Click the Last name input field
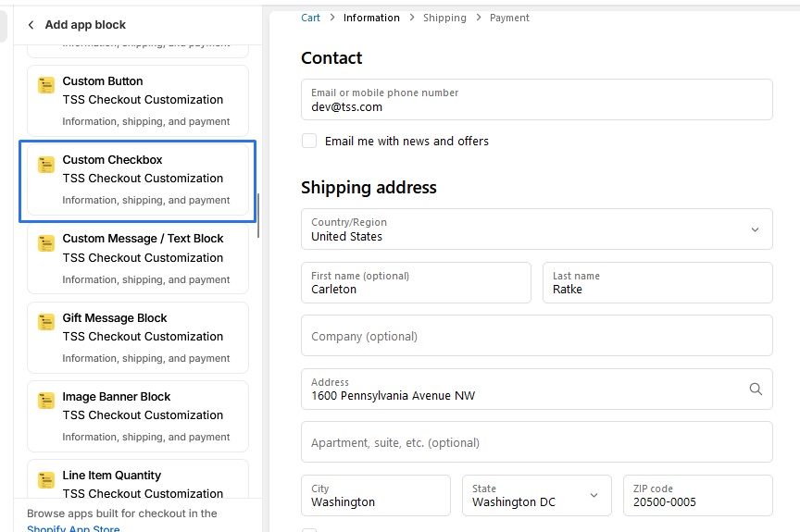 (657, 283)
